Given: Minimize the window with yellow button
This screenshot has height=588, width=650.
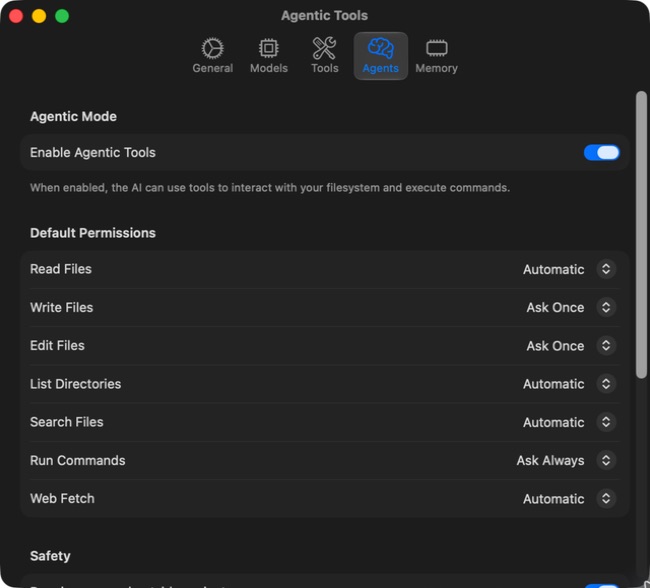Looking at the screenshot, I should click(x=39, y=16).
